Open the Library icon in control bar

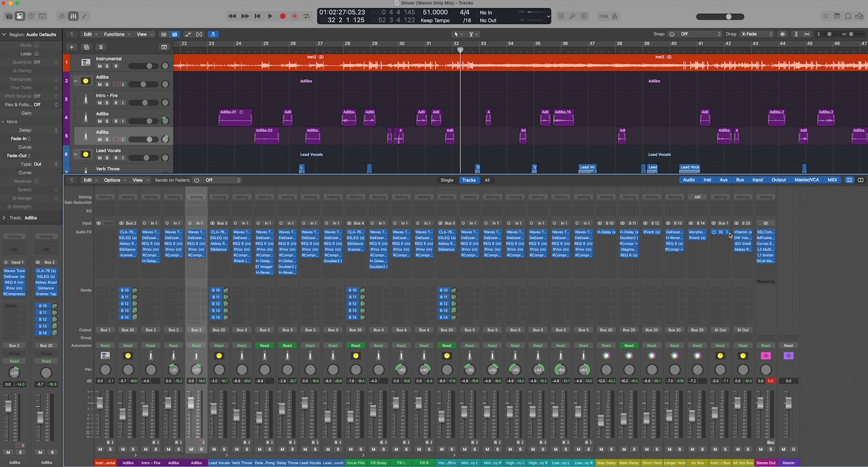click(x=9, y=16)
